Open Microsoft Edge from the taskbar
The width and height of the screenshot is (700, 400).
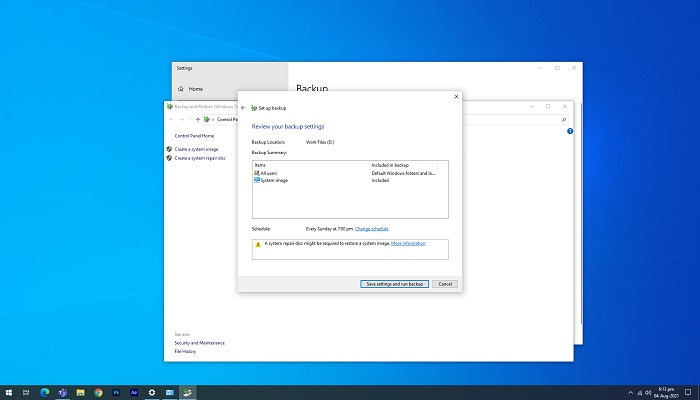click(x=44, y=392)
